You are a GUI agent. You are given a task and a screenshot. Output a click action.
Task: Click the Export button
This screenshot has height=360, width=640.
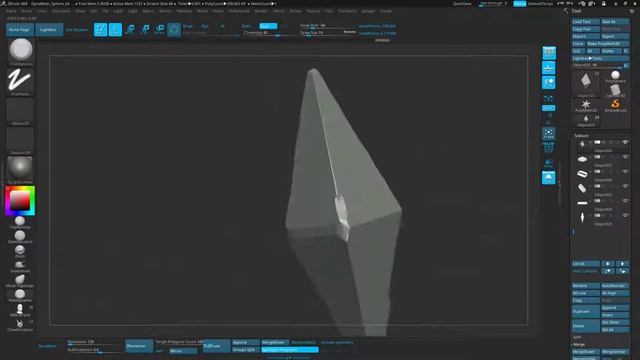coord(615,36)
